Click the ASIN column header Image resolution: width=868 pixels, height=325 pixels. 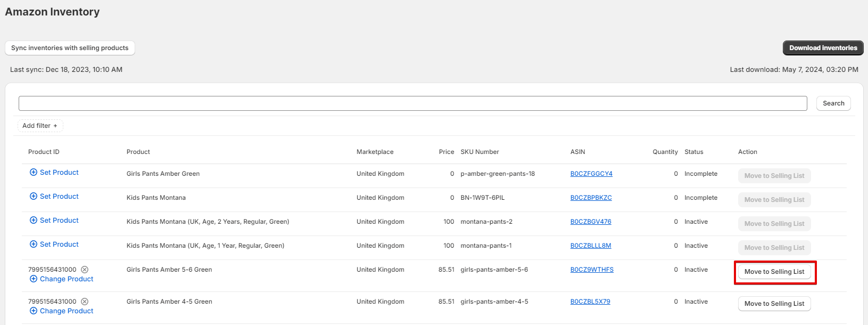[x=578, y=152]
